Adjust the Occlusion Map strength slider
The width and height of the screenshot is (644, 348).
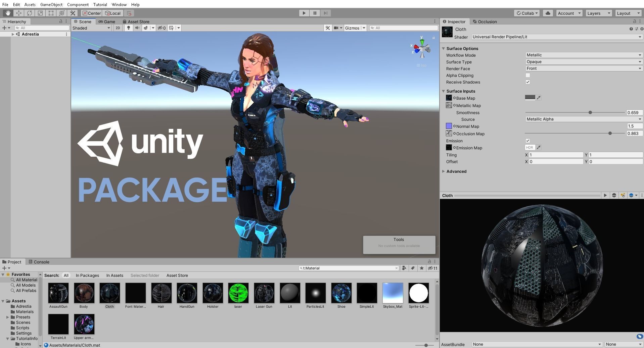point(574,133)
